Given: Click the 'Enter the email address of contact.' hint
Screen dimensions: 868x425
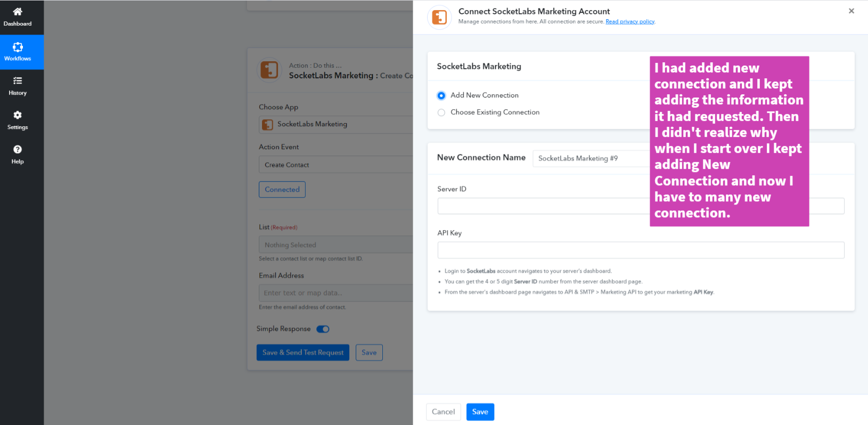Looking at the screenshot, I should pos(302,307).
